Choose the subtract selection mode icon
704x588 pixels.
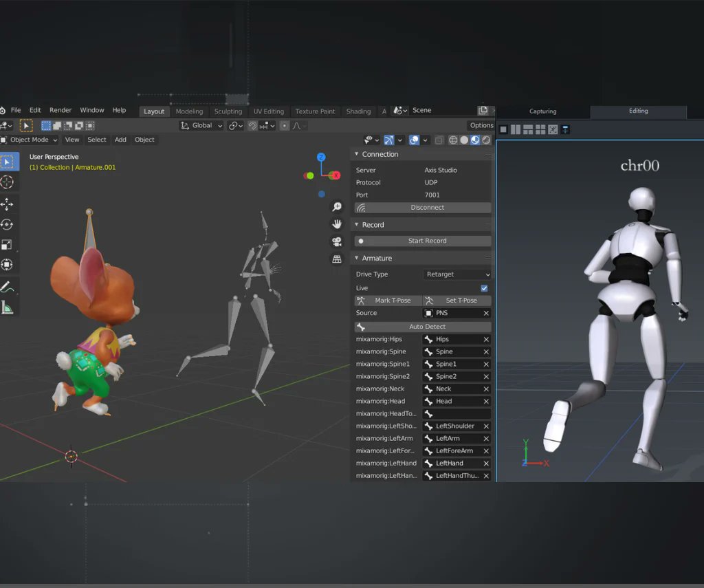click(x=68, y=126)
